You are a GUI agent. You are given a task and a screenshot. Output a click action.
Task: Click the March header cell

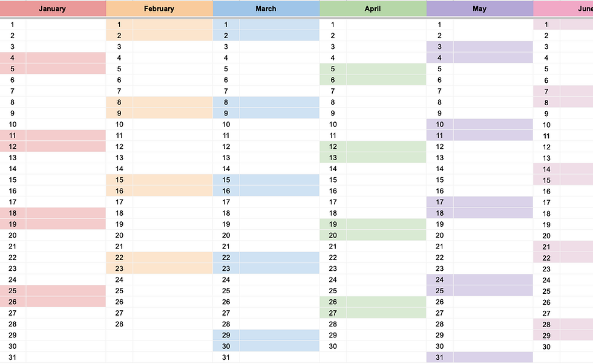pos(266,8)
